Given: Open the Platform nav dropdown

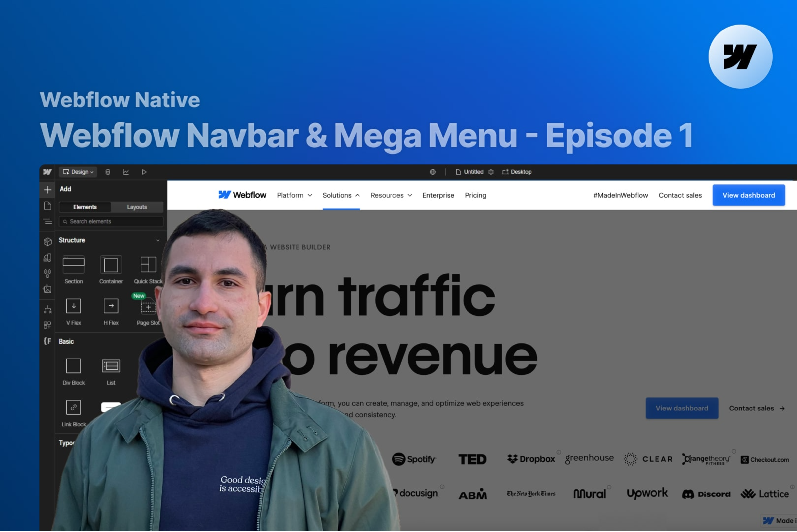Looking at the screenshot, I should [294, 196].
